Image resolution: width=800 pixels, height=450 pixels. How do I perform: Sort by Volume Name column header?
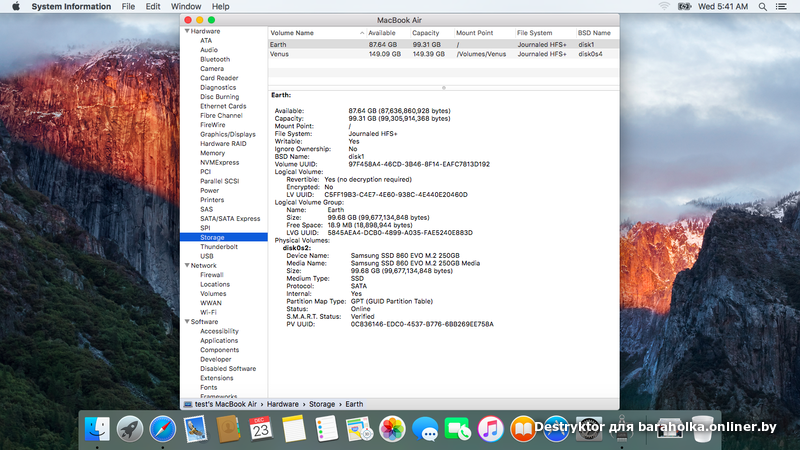point(317,33)
